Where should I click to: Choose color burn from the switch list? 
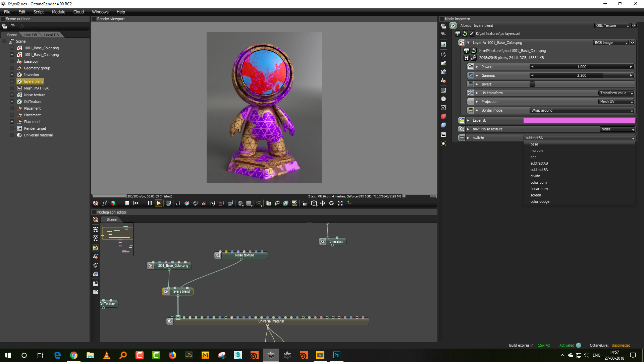click(x=538, y=182)
